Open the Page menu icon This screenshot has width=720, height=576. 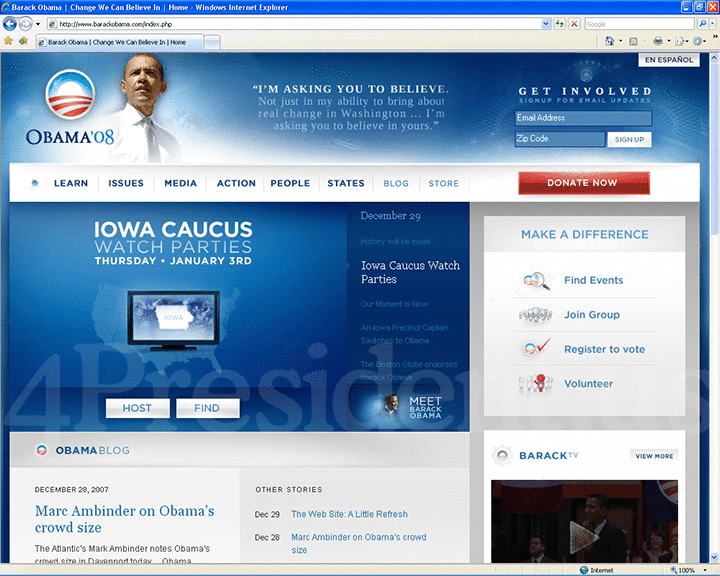click(681, 41)
